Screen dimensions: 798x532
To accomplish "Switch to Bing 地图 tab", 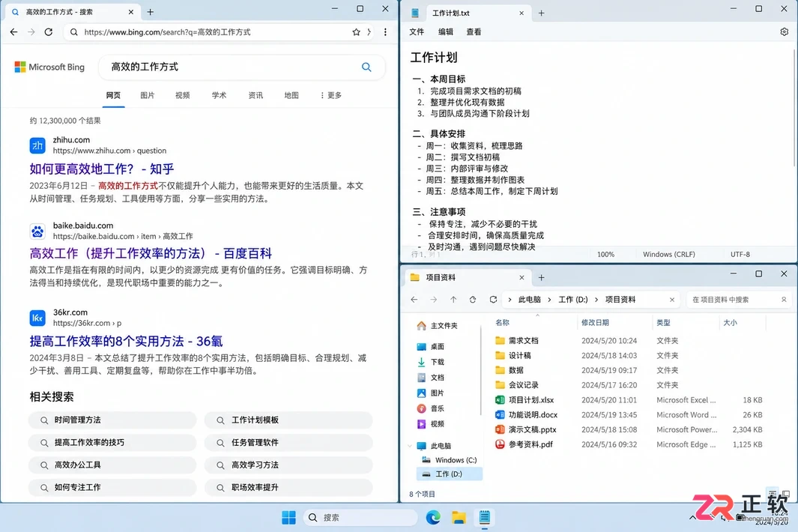I will (291, 95).
